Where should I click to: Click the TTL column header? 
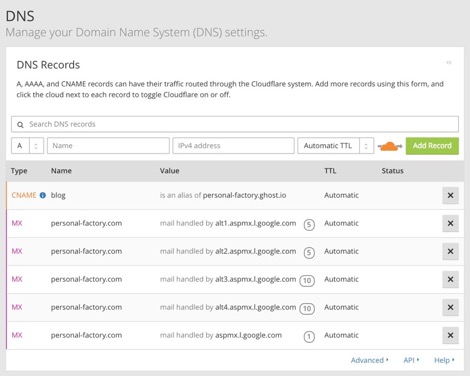(330, 171)
